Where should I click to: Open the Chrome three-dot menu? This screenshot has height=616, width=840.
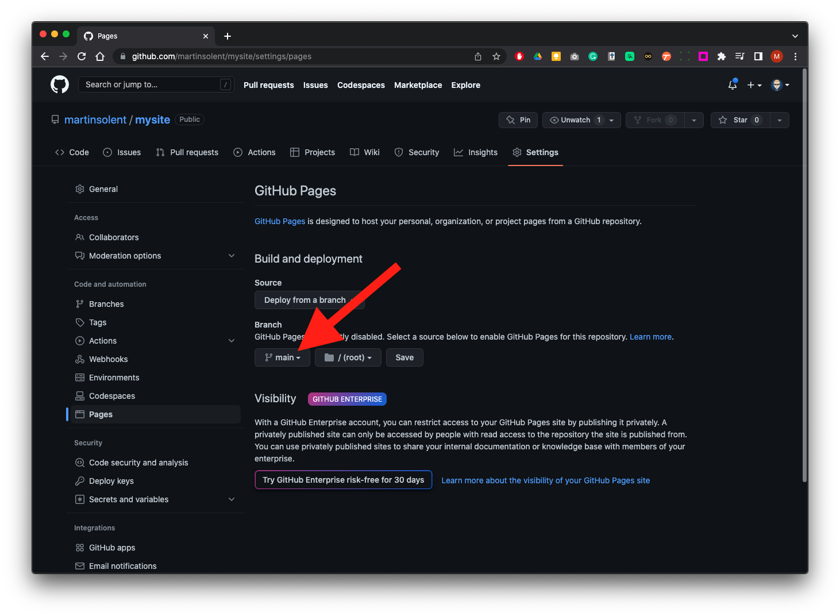pos(795,56)
